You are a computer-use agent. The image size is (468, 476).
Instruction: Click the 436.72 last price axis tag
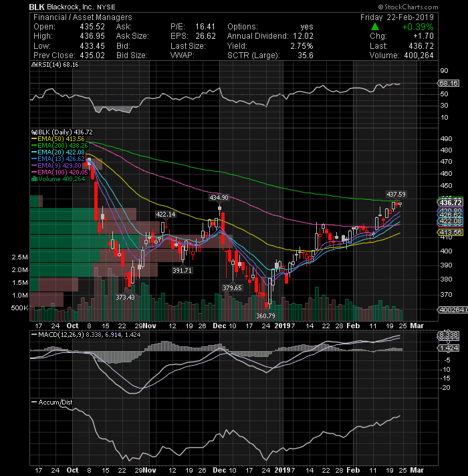451,203
